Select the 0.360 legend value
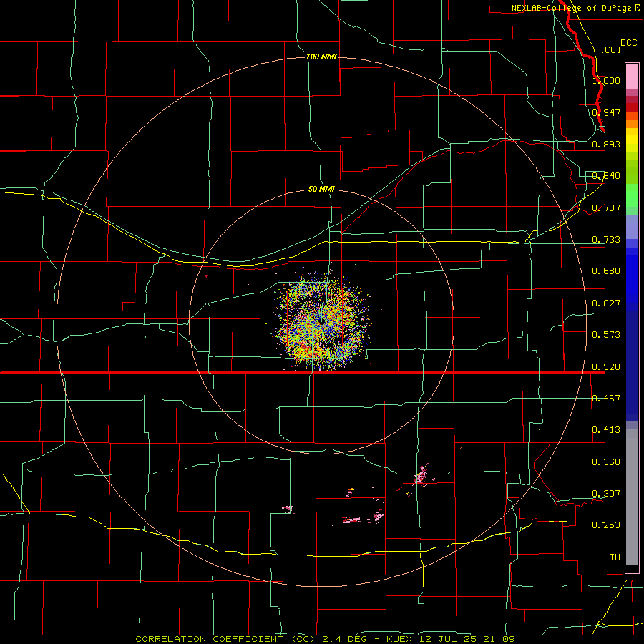644x644 pixels. click(606, 462)
